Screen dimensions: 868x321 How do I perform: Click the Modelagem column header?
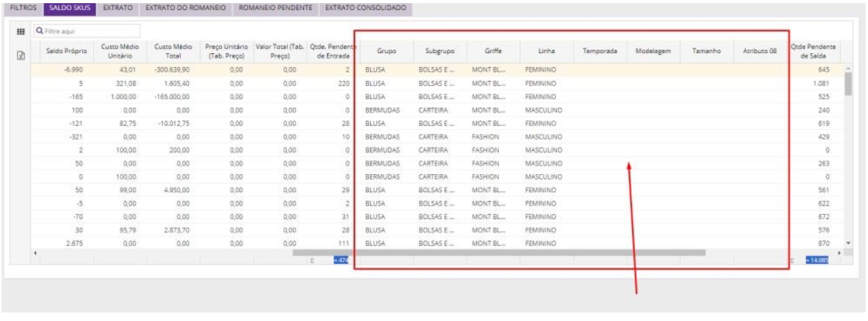pos(653,51)
